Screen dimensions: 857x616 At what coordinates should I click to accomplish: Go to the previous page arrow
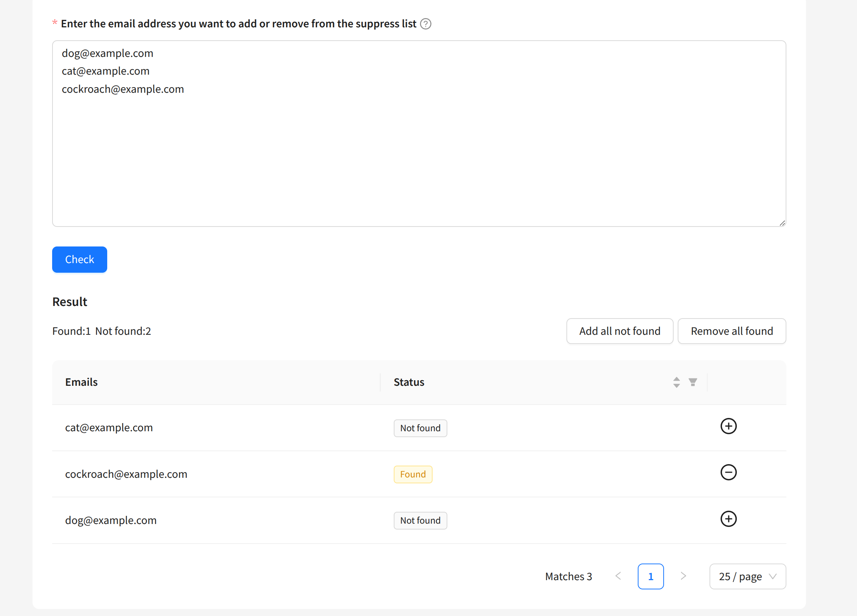click(618, 576)
